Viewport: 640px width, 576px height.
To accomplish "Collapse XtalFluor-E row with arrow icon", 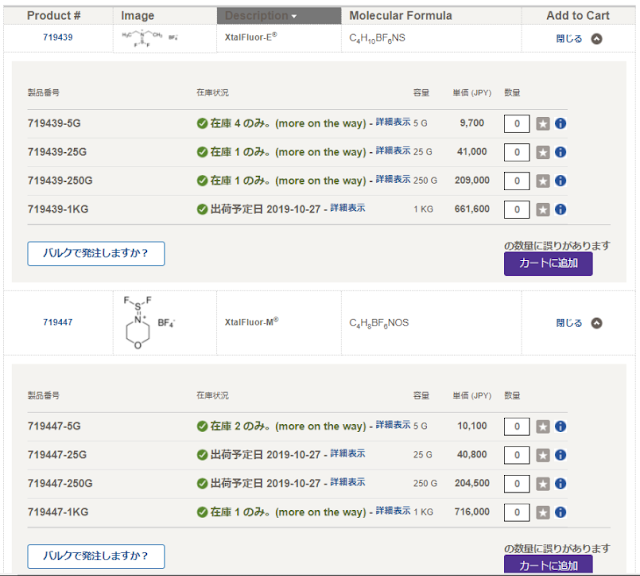I will [597, 39].
